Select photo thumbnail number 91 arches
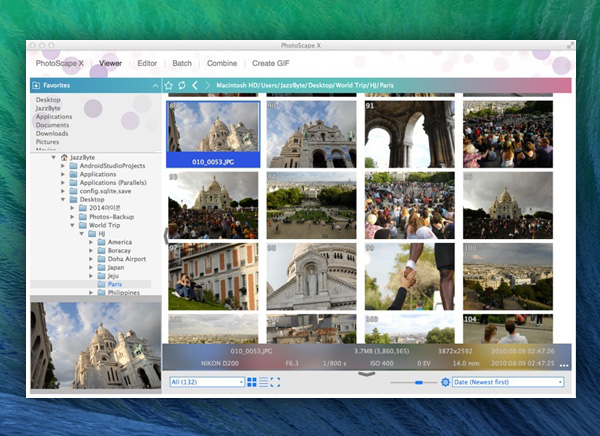The image size is (600, 436). pos(410,134)
